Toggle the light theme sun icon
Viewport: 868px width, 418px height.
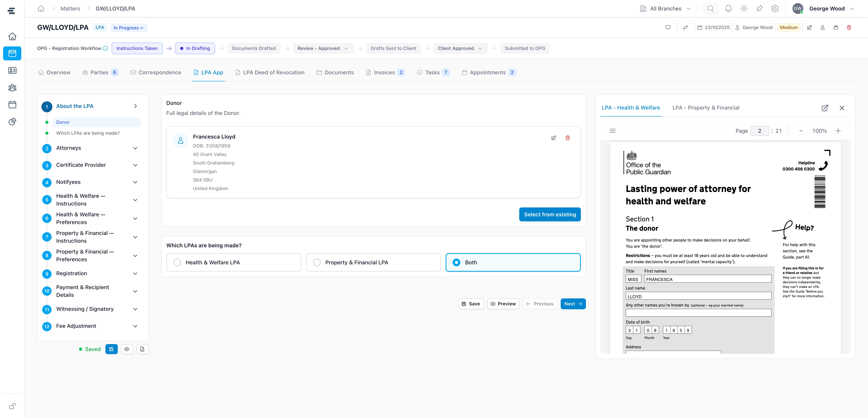pyautogui.click(x=744, y=9)
